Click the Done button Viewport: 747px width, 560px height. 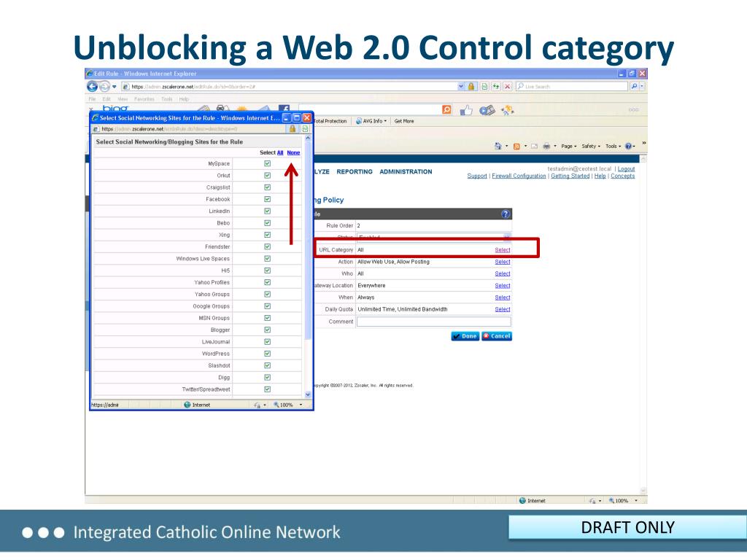465,336
